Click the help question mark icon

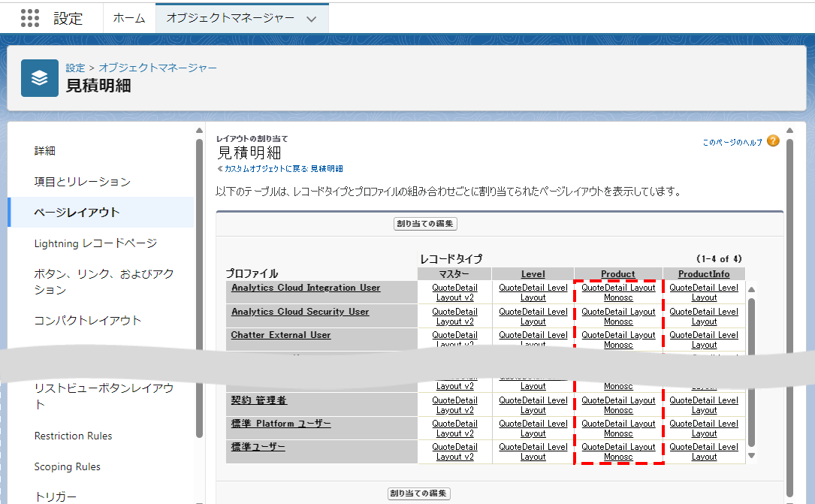click(773, 141)
